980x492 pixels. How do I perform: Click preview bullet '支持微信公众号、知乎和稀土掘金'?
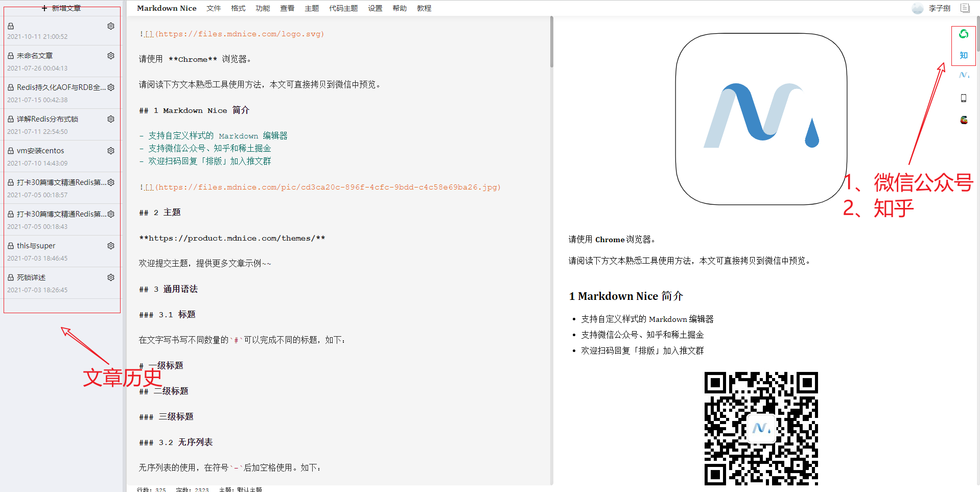coord(642,335)
